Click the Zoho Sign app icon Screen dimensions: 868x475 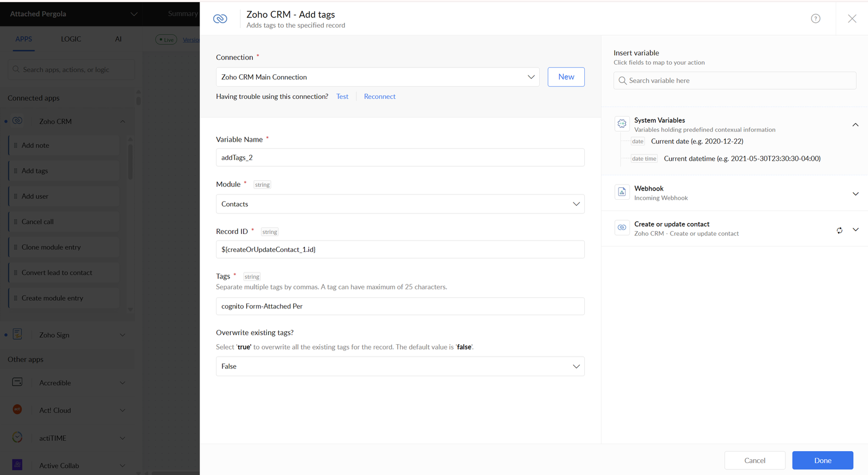tap(17, 334)
